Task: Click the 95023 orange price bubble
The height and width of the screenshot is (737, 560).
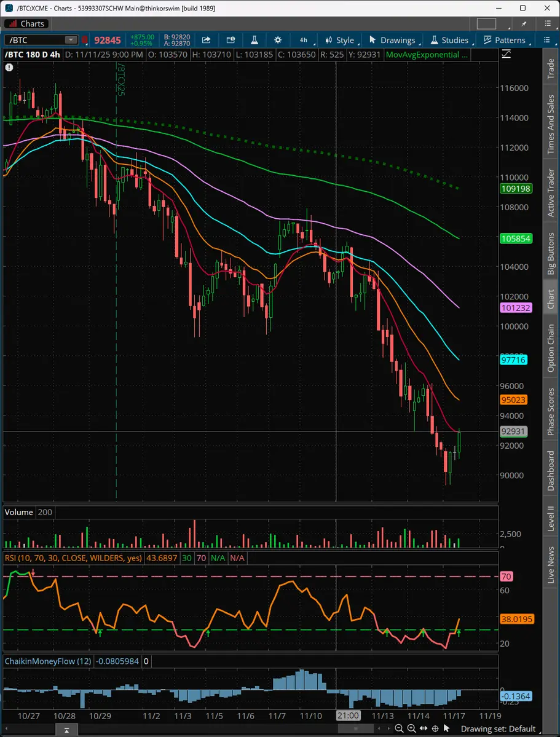Action: point(513,400)
